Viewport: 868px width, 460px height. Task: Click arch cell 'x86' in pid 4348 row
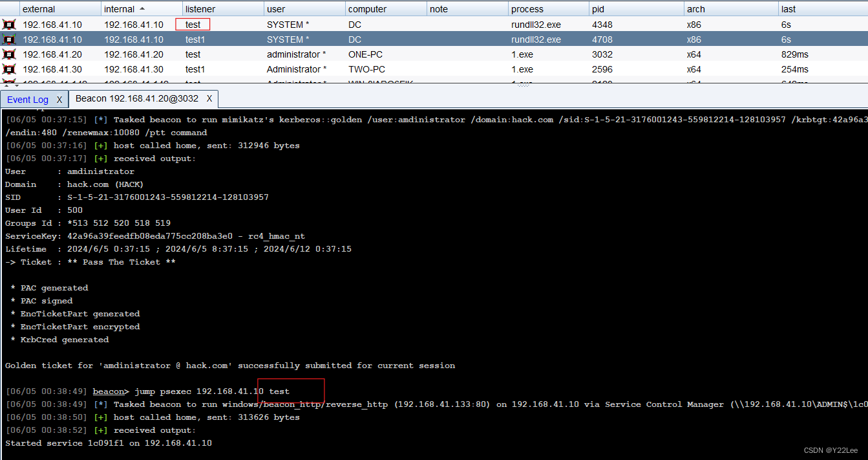coord(694,25)
